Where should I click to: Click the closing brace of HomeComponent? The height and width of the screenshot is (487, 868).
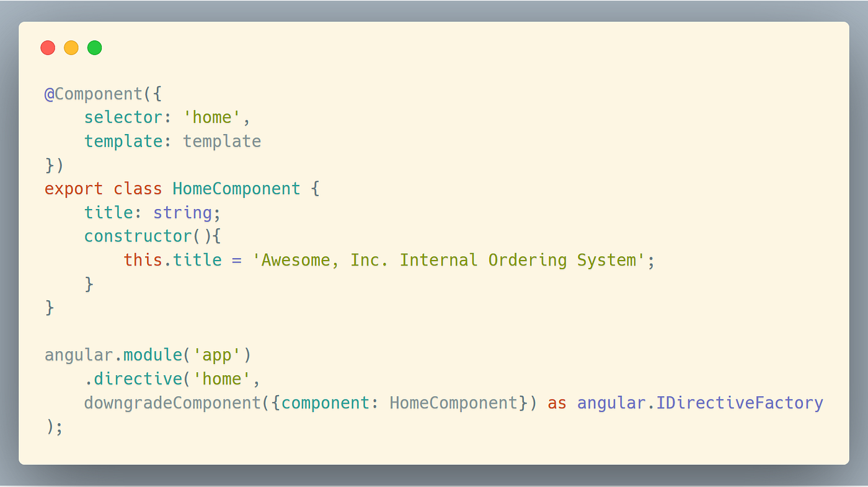click(x=49, y=307)
